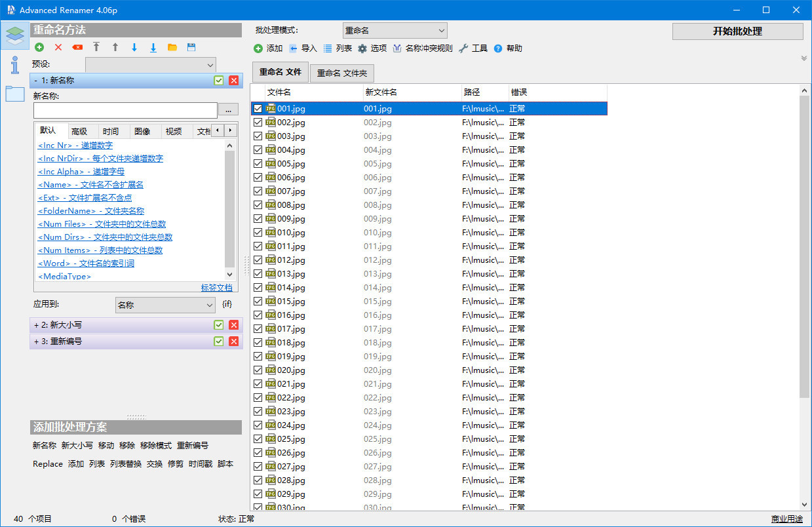Click the red X delete method icon
The width and height of the screenshot is (812, 527).
click(x=58, y=47)
